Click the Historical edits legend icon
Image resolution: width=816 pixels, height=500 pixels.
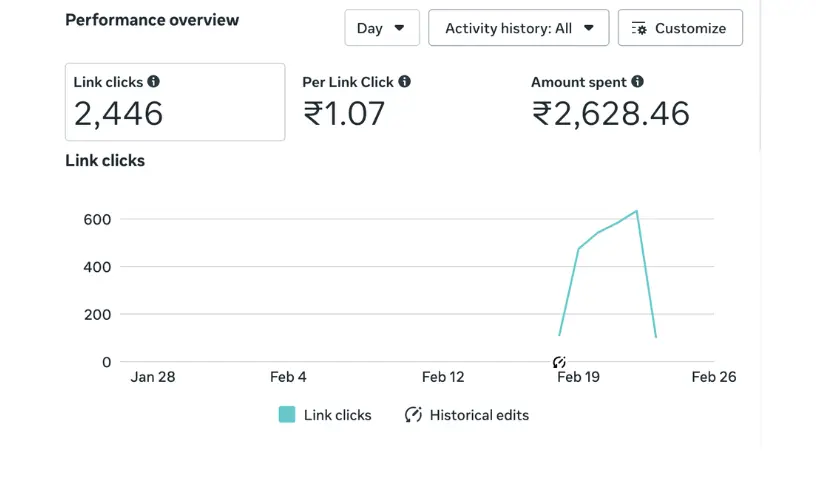coord(413,415)
